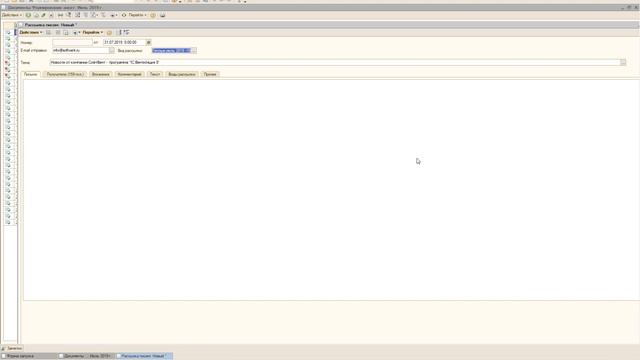Switch to the Комментарий tab
The width and height of the screenshot is (640, 360).
coord(129,74)
